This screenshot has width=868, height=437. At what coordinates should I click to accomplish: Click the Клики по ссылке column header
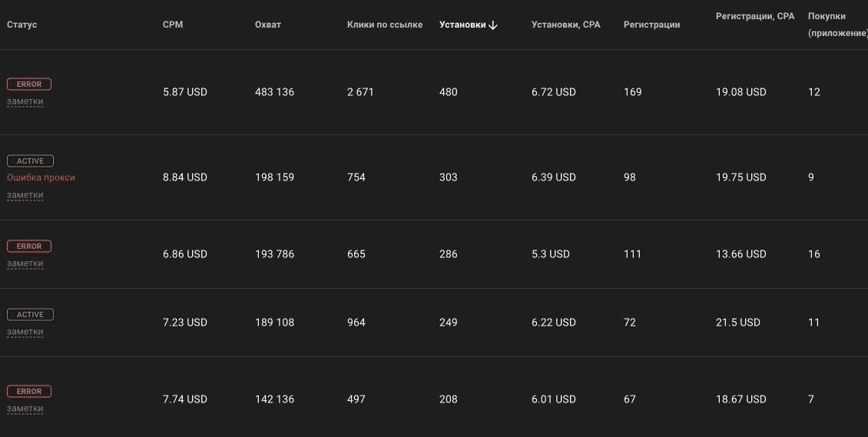tap(385, 25)
